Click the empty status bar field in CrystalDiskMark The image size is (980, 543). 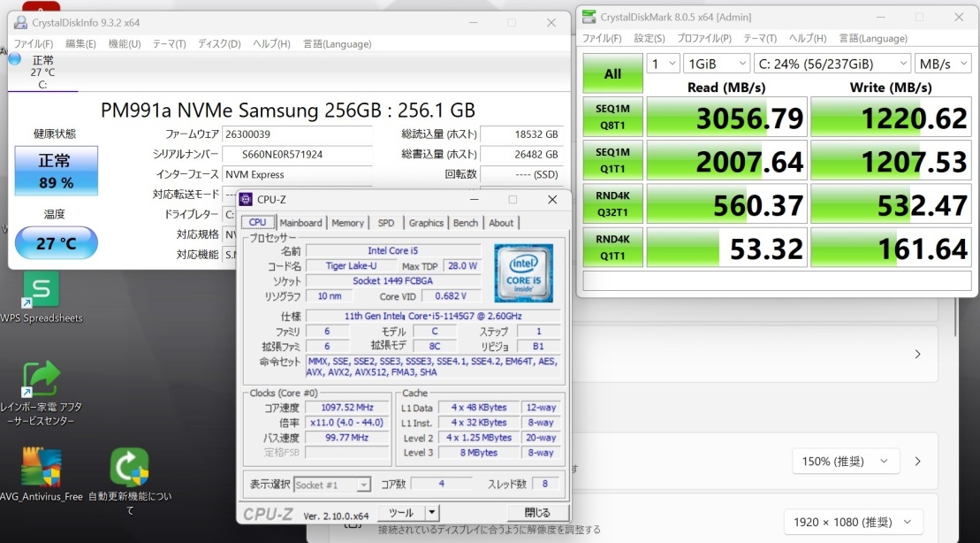pos(777,281)
